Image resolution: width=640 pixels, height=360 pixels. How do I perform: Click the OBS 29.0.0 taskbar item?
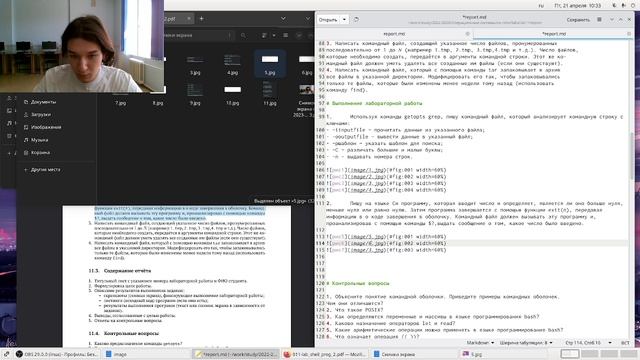click(x=57, y=354)
